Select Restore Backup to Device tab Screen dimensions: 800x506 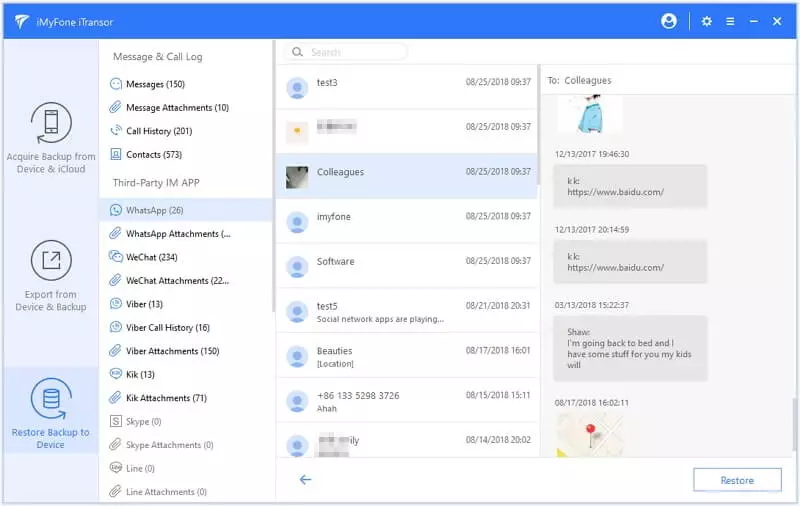tap(51, 411)
